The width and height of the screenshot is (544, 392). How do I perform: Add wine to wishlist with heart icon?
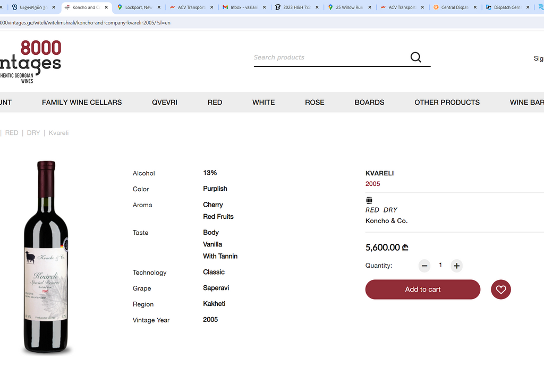point(500,289)
